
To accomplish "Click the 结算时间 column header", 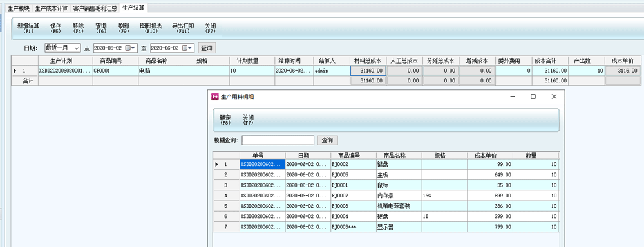I will pos(294,60).
